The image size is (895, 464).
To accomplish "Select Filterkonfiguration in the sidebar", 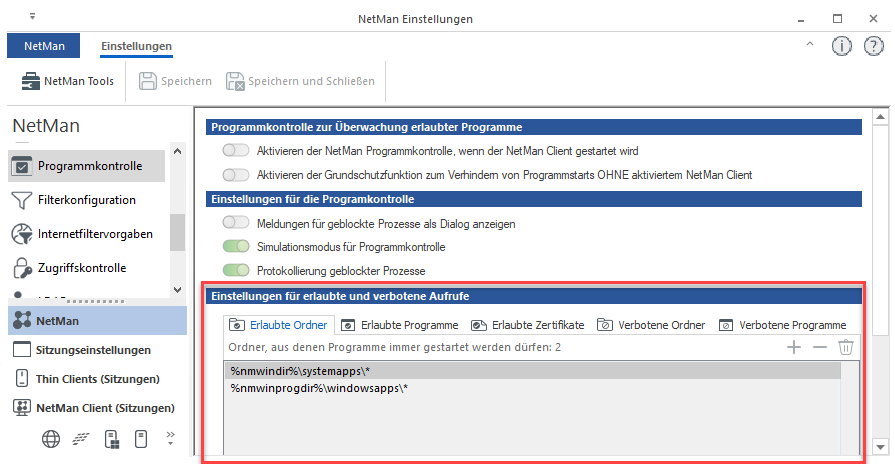I will tap(87, 200).
